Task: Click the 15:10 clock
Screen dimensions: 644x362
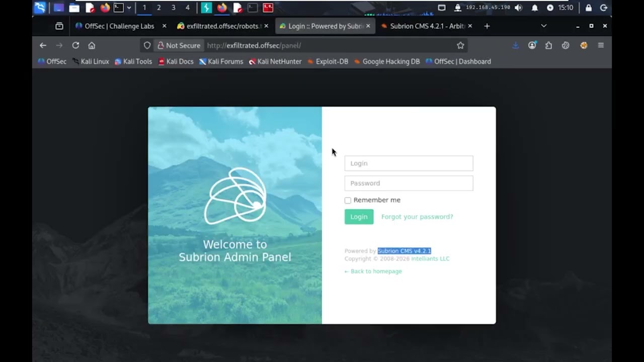Action: (566, 8)
